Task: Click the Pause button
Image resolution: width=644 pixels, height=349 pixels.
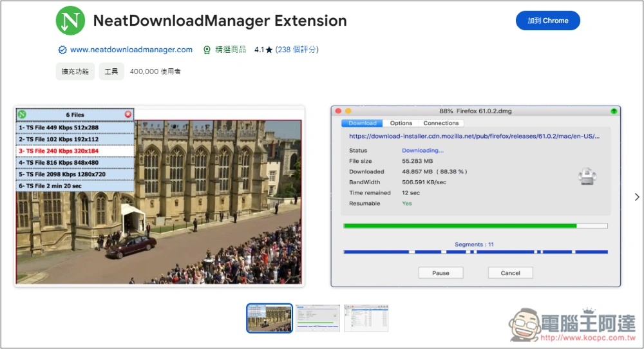Action: pos(440,273)
